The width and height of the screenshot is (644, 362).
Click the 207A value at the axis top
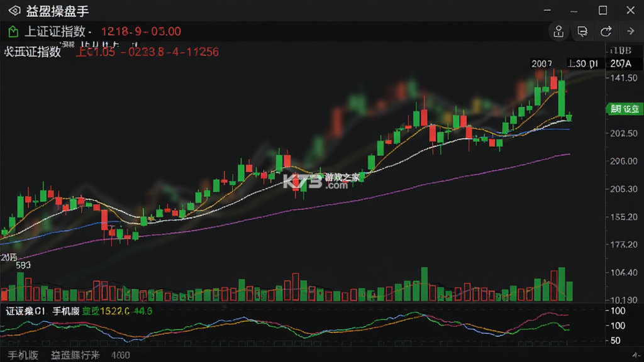tap(621, 63)
